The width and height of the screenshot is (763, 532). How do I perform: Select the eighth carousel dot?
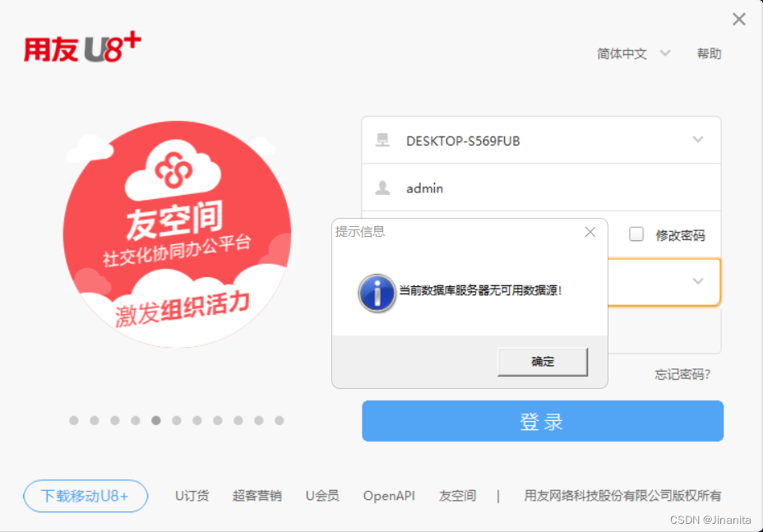(218, 420)
